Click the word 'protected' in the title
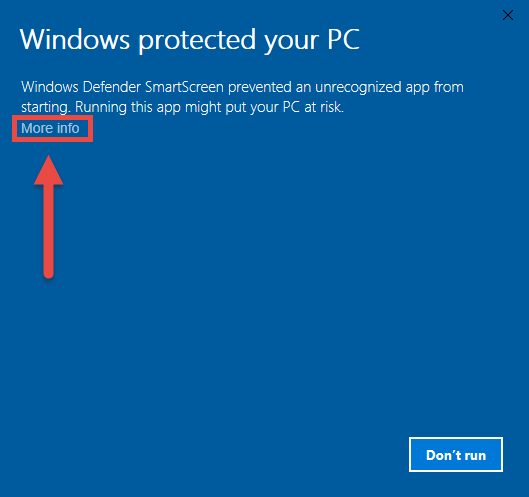 click(x=197, y=41)
